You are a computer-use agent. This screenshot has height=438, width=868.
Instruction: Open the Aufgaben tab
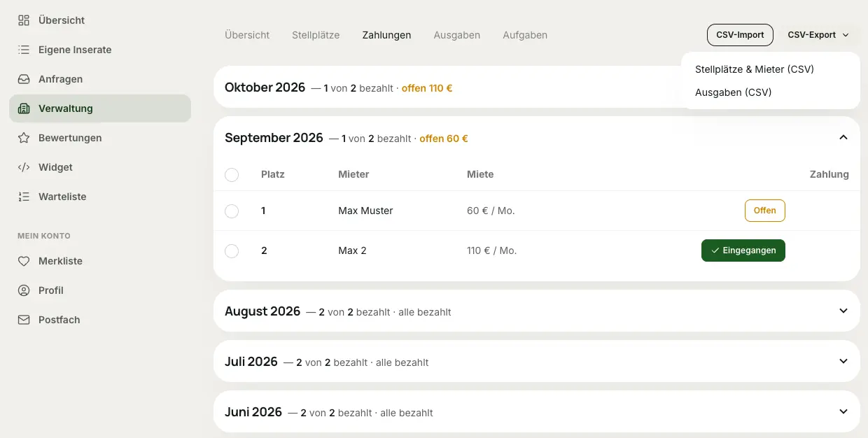point(525,35)
